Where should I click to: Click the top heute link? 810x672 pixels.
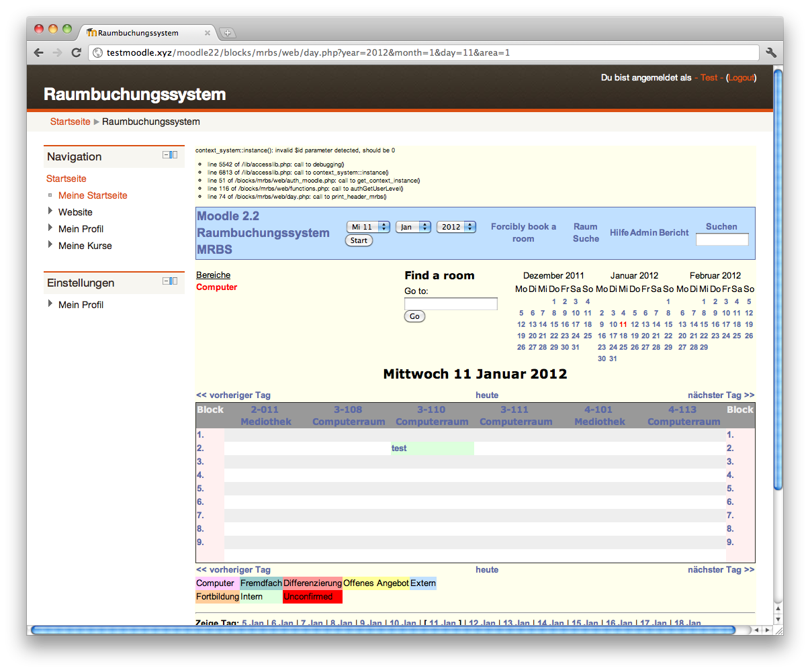click(x=487, y=395)
